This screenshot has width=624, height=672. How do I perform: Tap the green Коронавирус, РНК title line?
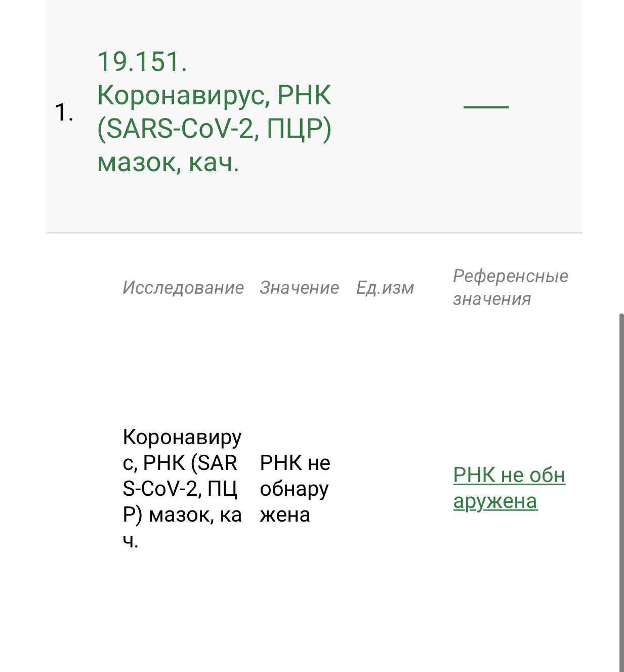214,95
